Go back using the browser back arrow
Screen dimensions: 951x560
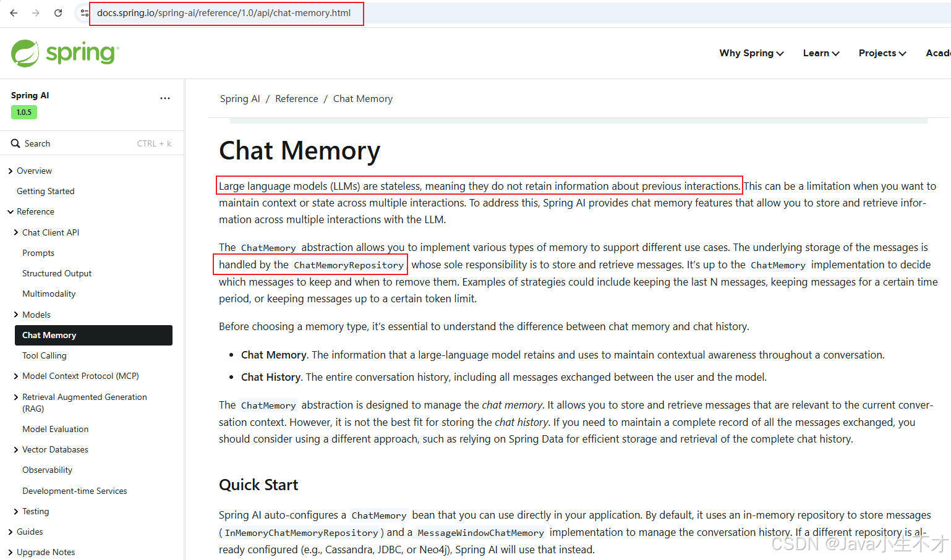pos(14,12)
